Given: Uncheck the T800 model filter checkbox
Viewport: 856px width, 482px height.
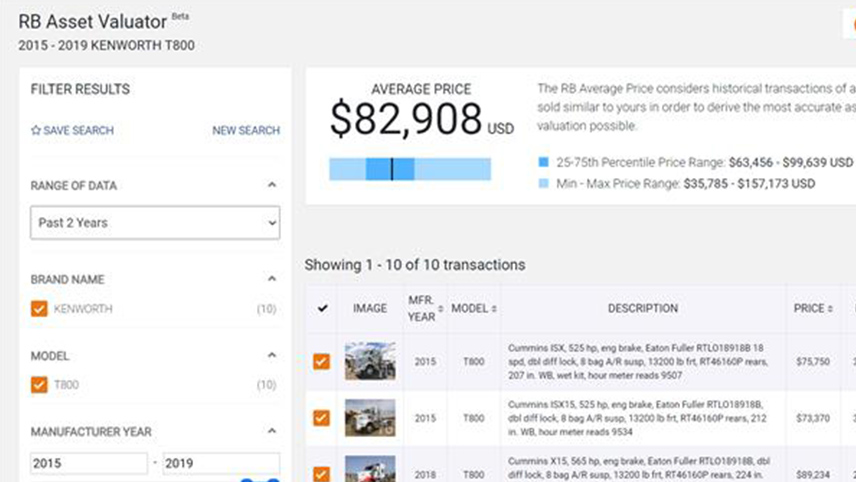Looking at the screenshot, I should pos(39,385).
